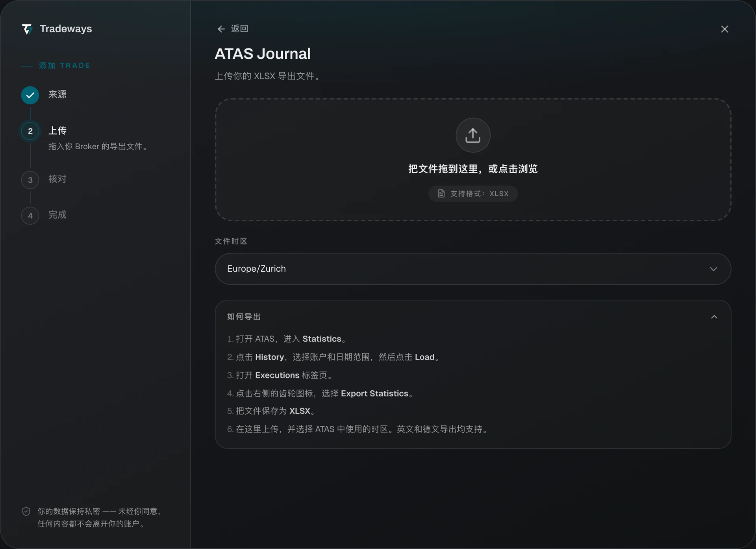Viewport: 756px width, 549px height.
Task: Click the 添加 TRADE section label
Action: point(65,65)
